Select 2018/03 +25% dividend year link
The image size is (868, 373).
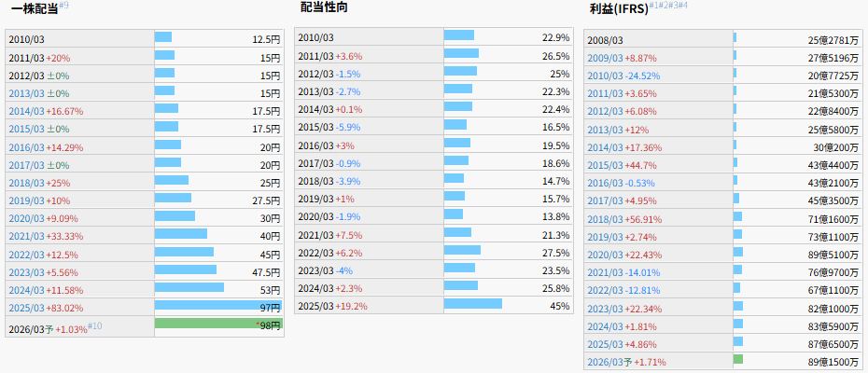coord(26,182)
